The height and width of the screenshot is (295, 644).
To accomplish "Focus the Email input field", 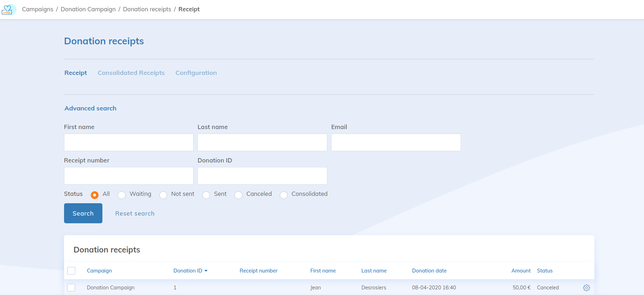I will tap(396, 142).
